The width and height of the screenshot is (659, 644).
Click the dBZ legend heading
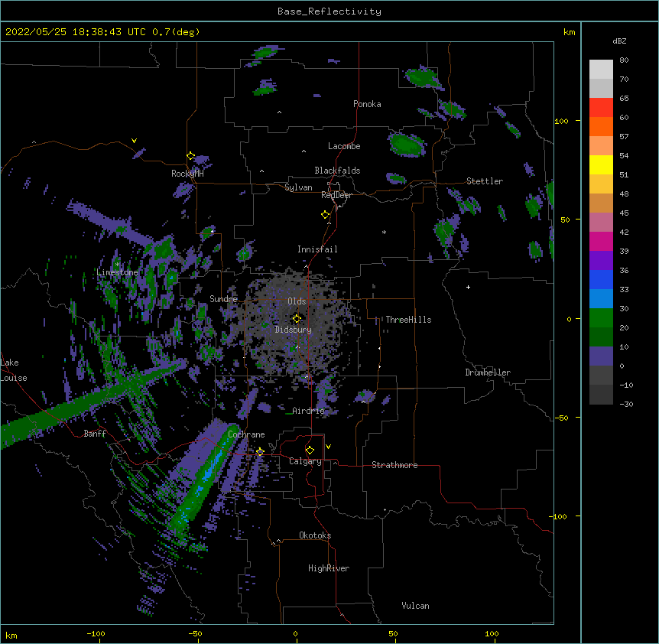tap(619, 41)
